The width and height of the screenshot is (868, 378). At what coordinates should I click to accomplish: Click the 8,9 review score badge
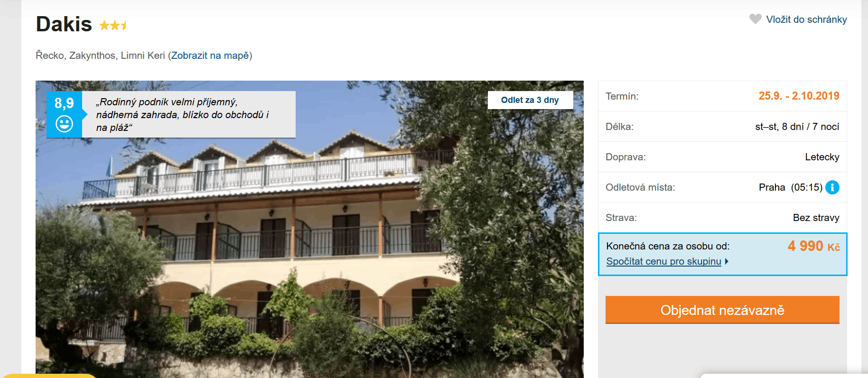click(x=64, y=103)
